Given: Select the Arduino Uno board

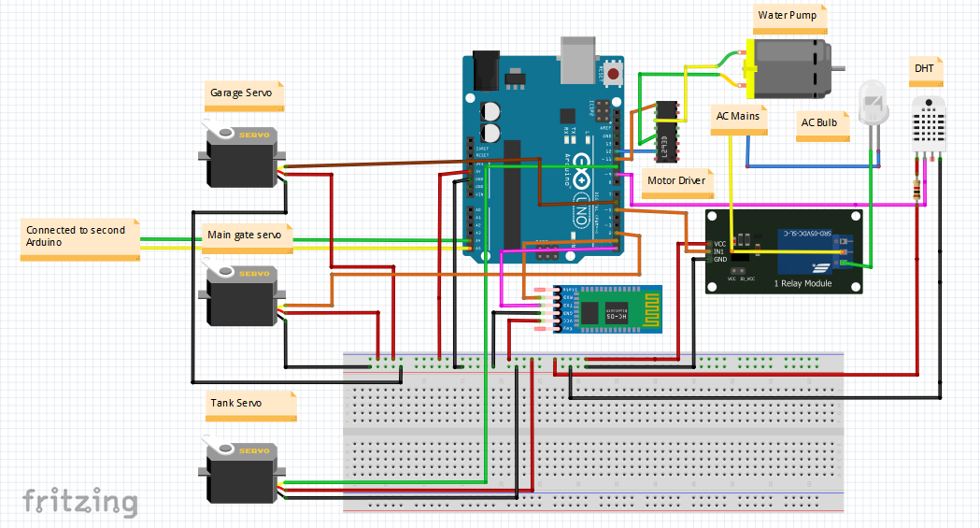Looking at the screenshot, I should 543,150.
